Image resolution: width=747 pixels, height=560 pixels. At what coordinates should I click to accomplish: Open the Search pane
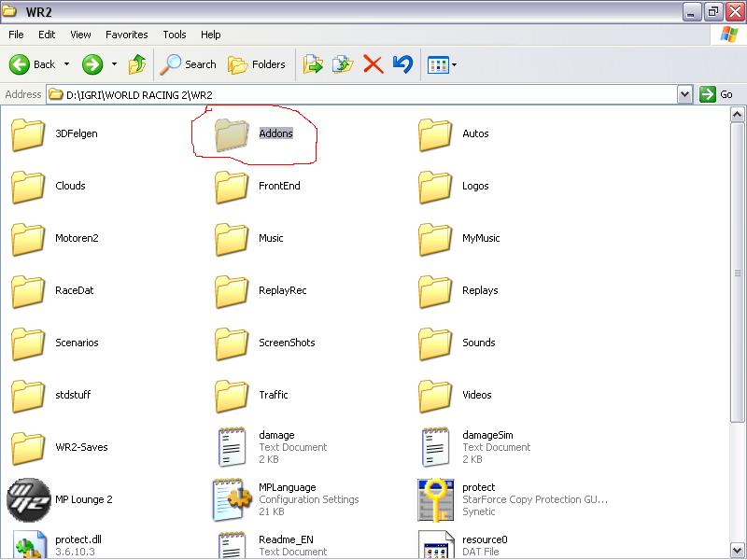tap(189, 64)
